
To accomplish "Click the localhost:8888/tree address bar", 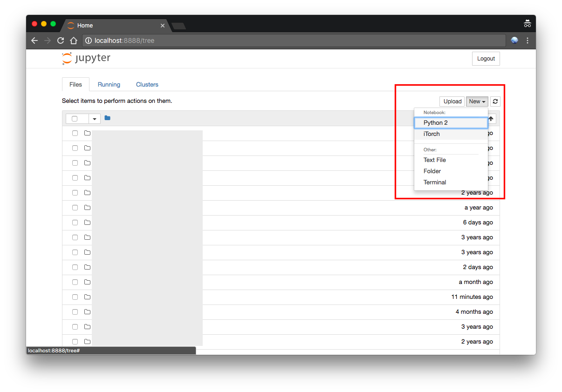I will point(294,41).
